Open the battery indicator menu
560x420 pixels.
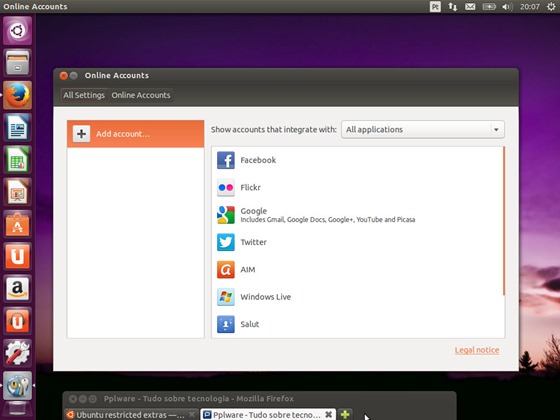coord(489,7)
